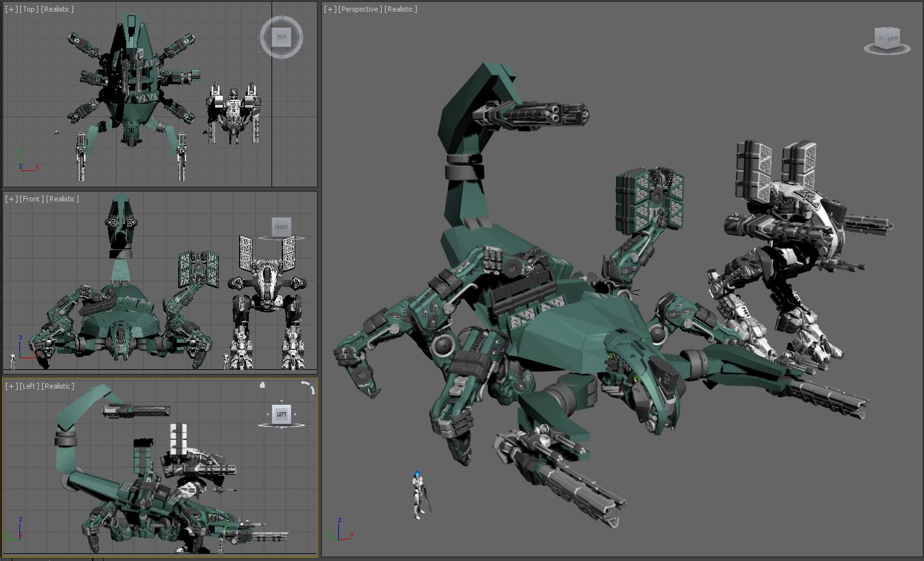Click the ViewCube Home icon in Left viewport

pos(262,385)
